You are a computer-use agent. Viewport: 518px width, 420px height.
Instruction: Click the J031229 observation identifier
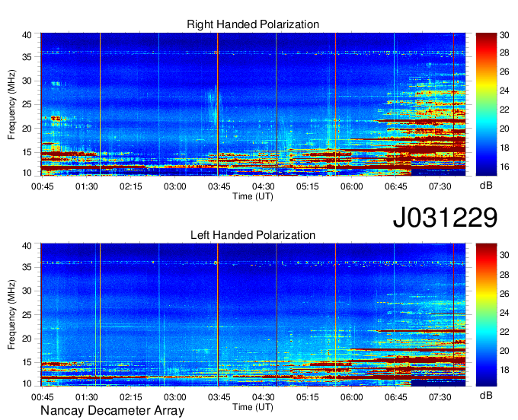pos(445,217)
